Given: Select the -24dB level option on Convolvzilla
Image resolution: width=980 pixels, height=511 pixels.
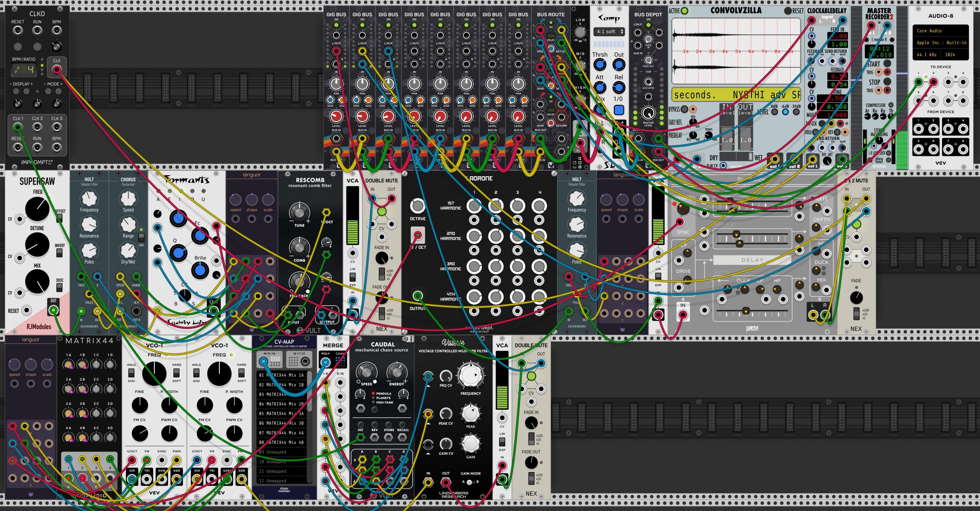Looking at the screenshot, I should 797,112.
